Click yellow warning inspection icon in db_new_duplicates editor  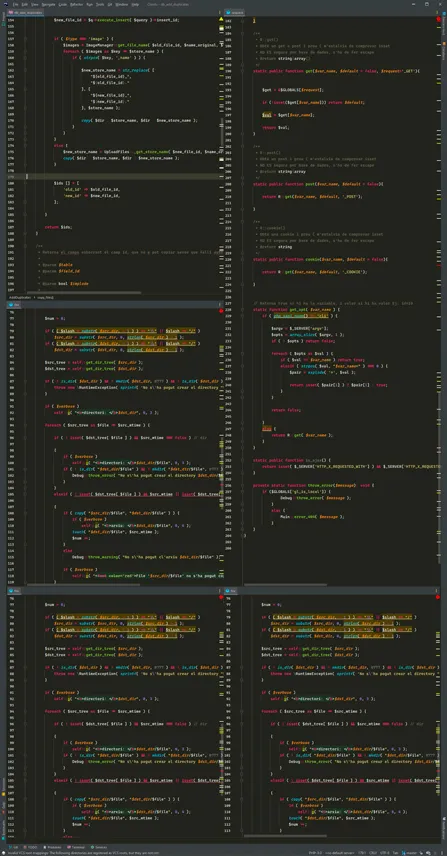[220, 19]
